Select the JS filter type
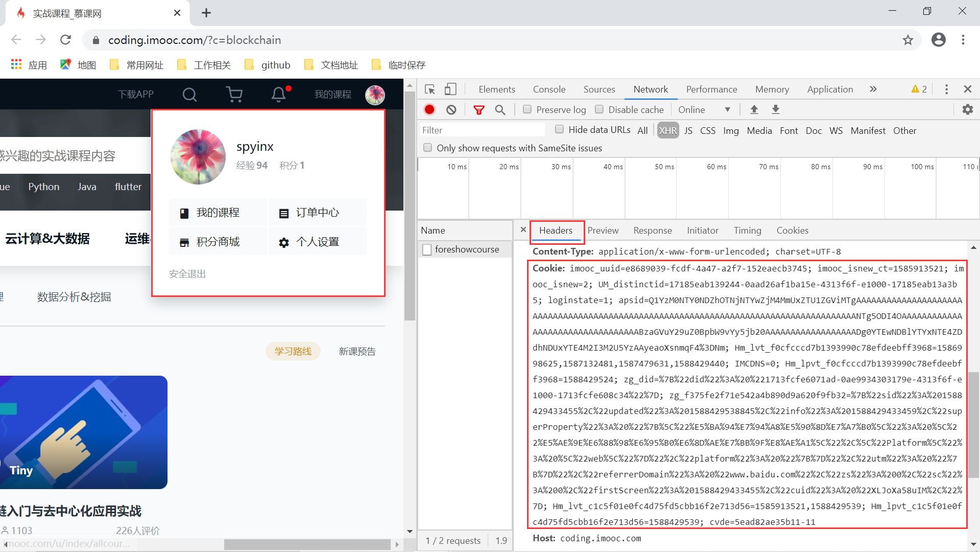 pyautogui.click(x=688, y=130)
